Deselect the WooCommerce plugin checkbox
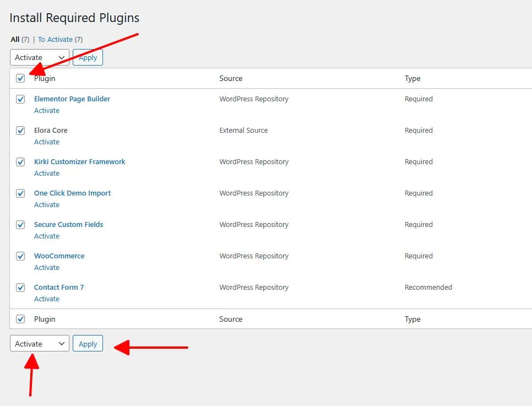This screenshot has width=532, height=406. click(20, 256)
